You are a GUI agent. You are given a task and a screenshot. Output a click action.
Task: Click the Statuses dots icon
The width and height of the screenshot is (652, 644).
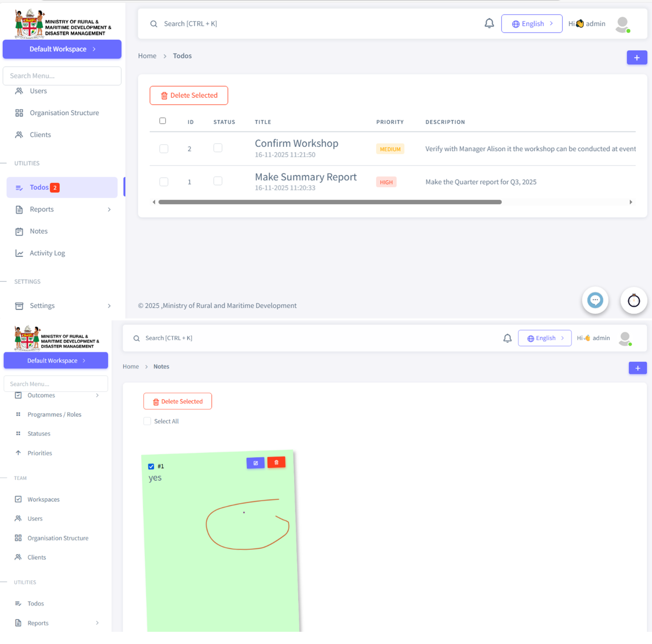[18, 433]
